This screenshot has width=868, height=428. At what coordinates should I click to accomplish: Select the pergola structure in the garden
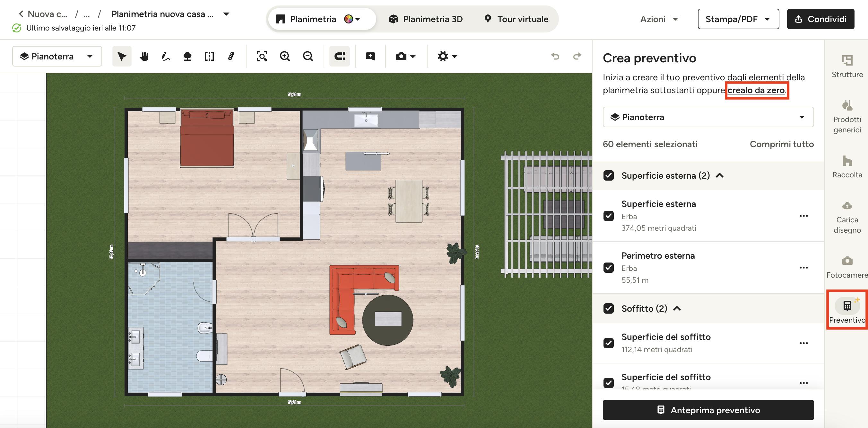click(x=546, y=214)
